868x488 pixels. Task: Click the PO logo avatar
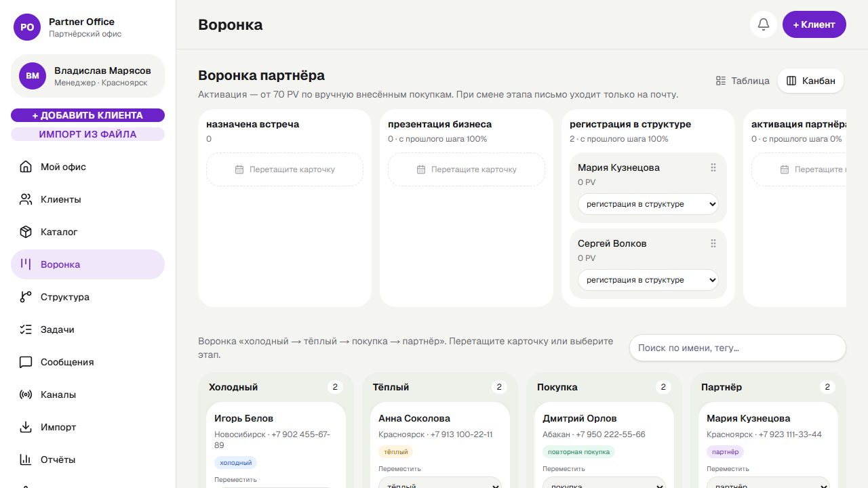(27, 27)
